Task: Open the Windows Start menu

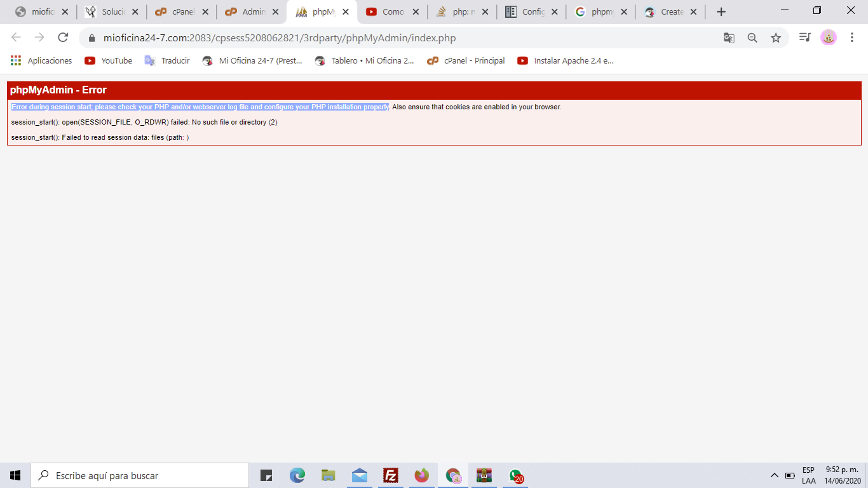Action: 15,475
